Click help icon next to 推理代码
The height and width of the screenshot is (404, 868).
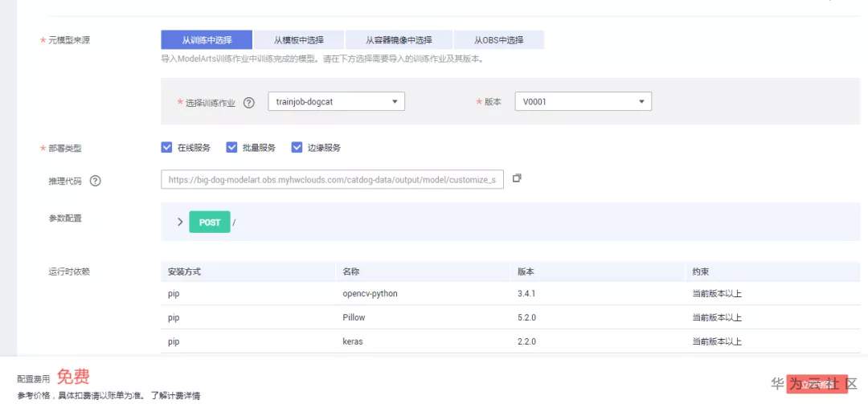[x=95, y=181]
